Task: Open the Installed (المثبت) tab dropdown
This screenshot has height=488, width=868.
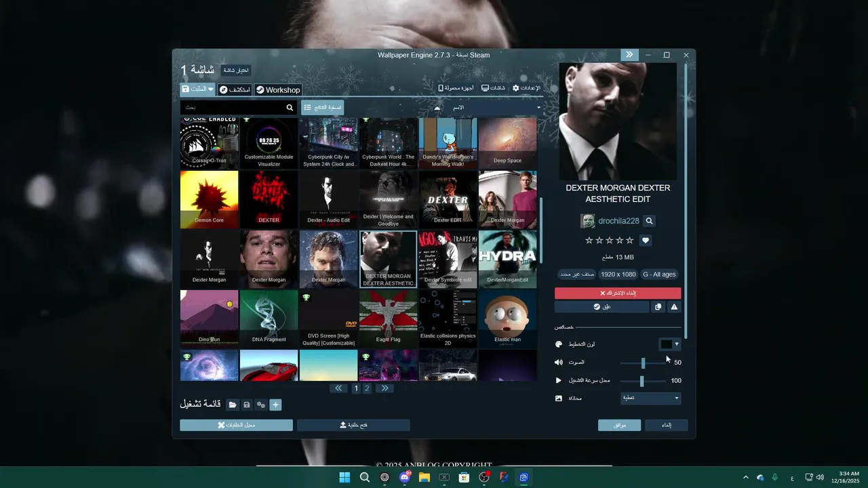Action: [x=197, y=89]
